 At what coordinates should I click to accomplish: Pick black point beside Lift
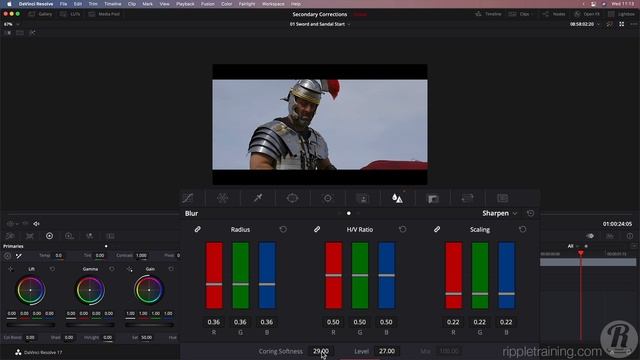pyautogui.click(x=11, y=269)
